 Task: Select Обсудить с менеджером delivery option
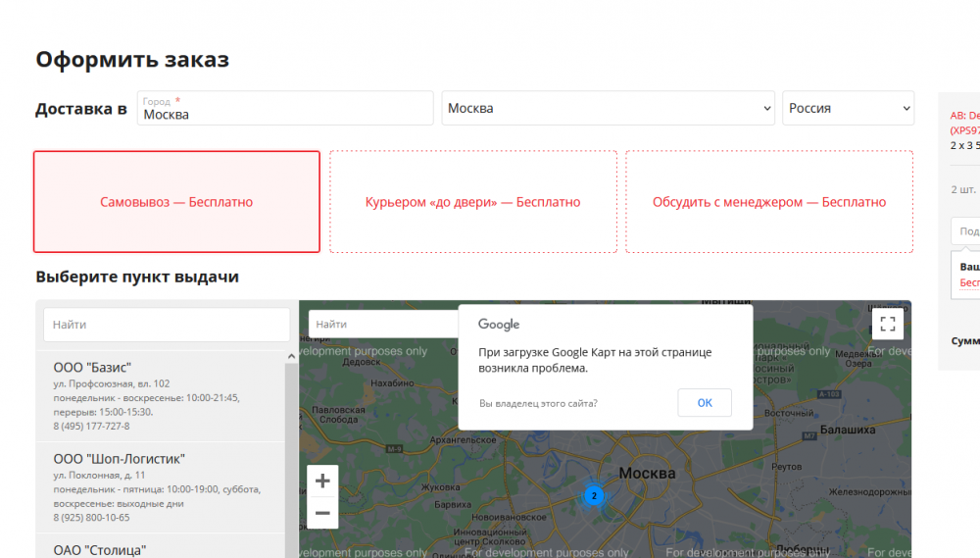pyautogui.click(x=768, y=202)
